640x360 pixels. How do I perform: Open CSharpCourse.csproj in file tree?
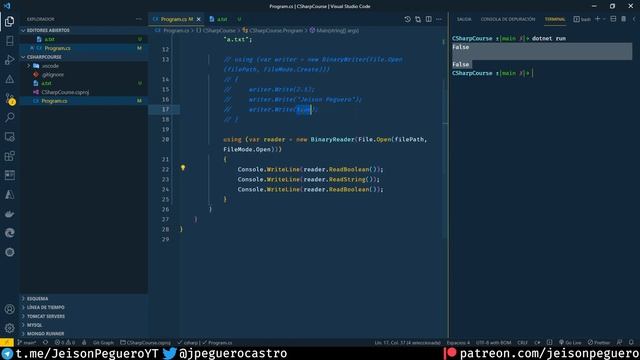84,92
